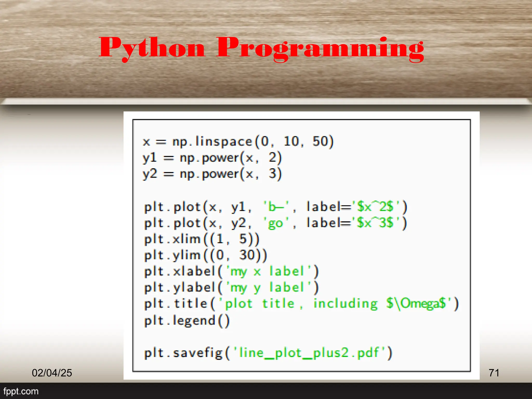Click the plt.xlabel('my x label') line

231,271
